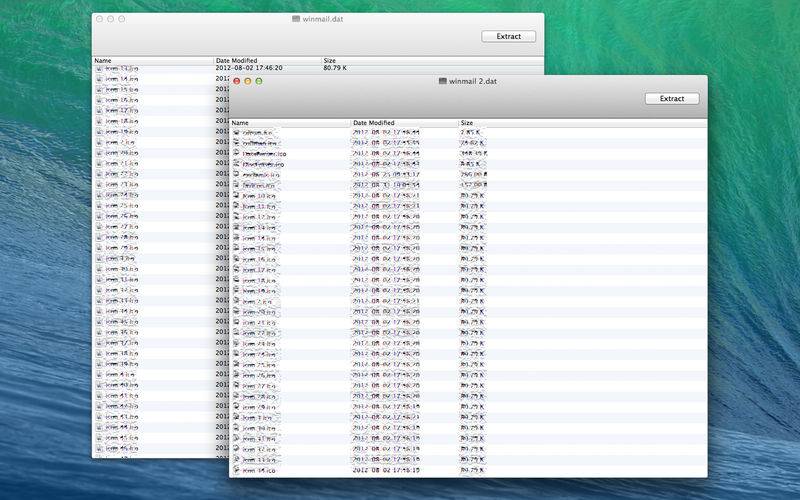Viewport: 800px width, 500px height.
Task: Select file name icon 4.ico in back window
Action: 120,374
